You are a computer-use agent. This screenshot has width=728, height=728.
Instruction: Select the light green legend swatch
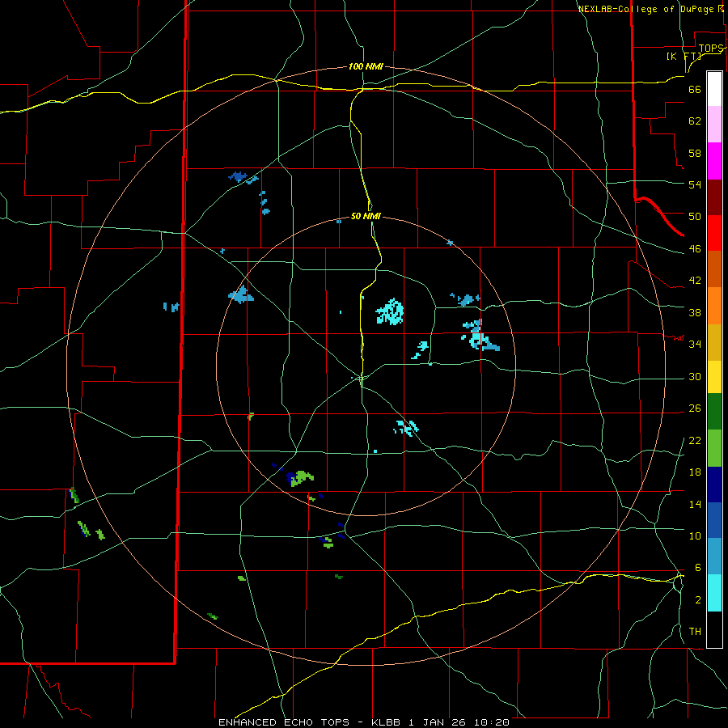point(714,448)
